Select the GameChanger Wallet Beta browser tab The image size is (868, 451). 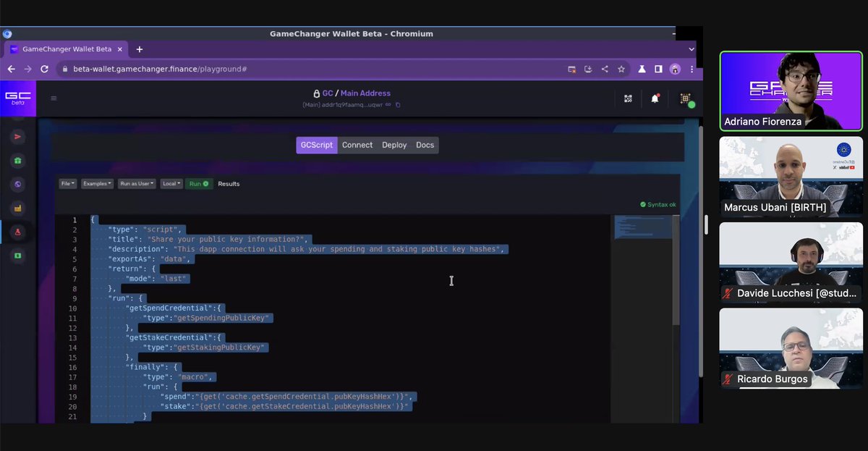(x=67, y=49)
